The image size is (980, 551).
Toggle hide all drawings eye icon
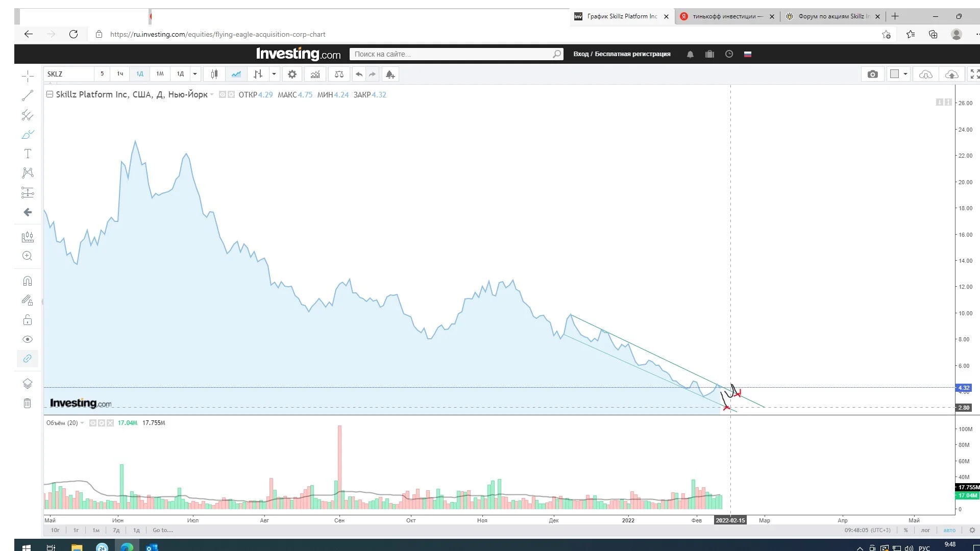pos(28,339)
